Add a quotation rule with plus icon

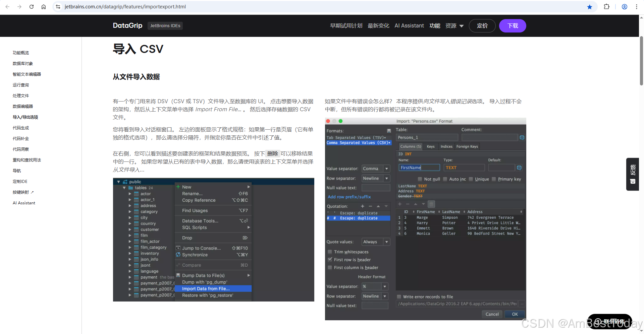point(363,206)
